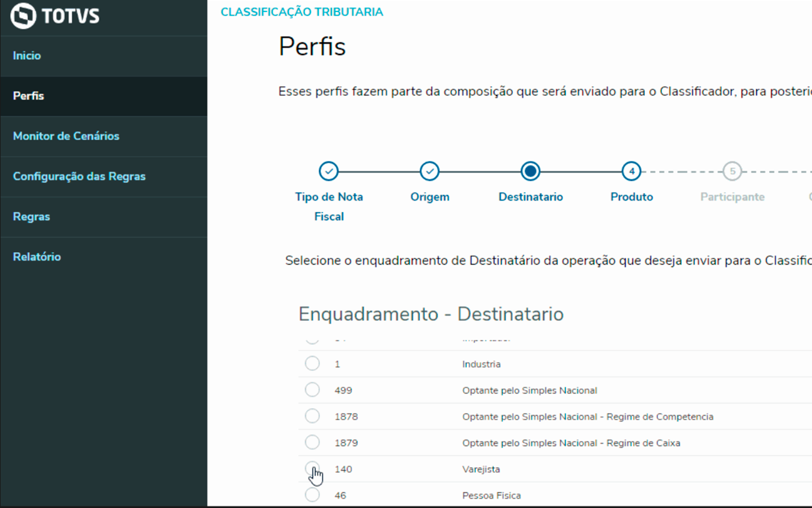Image resolution: width=812 pixels, height=508 pixels.
Task: Choose the Regime de Competencia radio option
Action: click(312, 417)
